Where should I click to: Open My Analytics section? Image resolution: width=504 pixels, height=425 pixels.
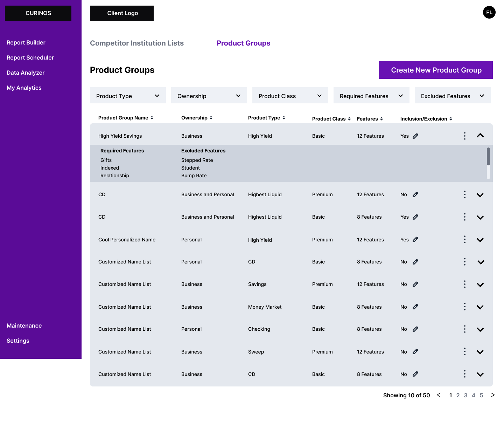pos(24,88)
